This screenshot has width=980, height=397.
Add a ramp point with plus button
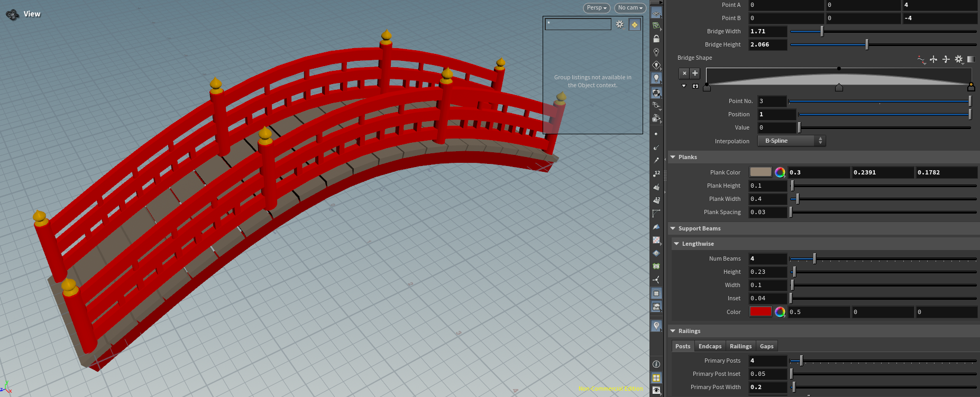tap(695, 73)
